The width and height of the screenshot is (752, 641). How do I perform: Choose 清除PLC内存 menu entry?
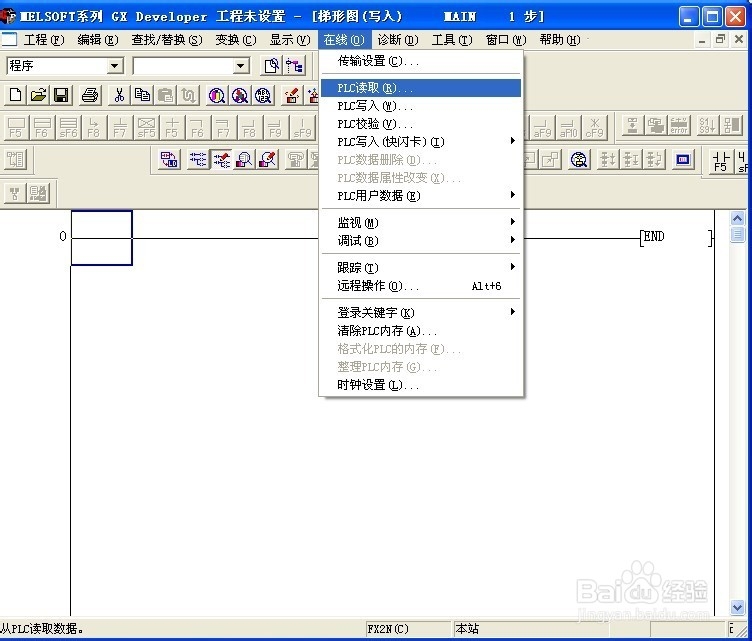pos(421,331)
